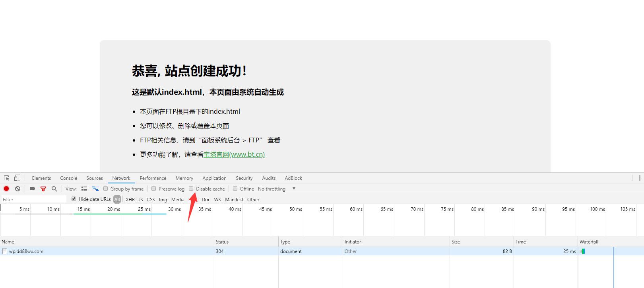
Task: Filter requests by Doc
Action: (x=206, y=200)
